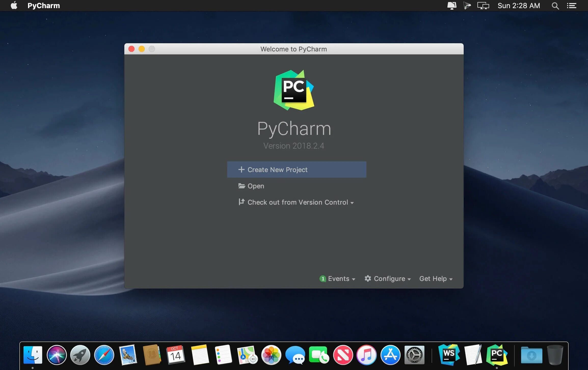This screenshot has width=588, height=370.
Task: Expand the Get Help dropdown
Action: click(436, 279)
